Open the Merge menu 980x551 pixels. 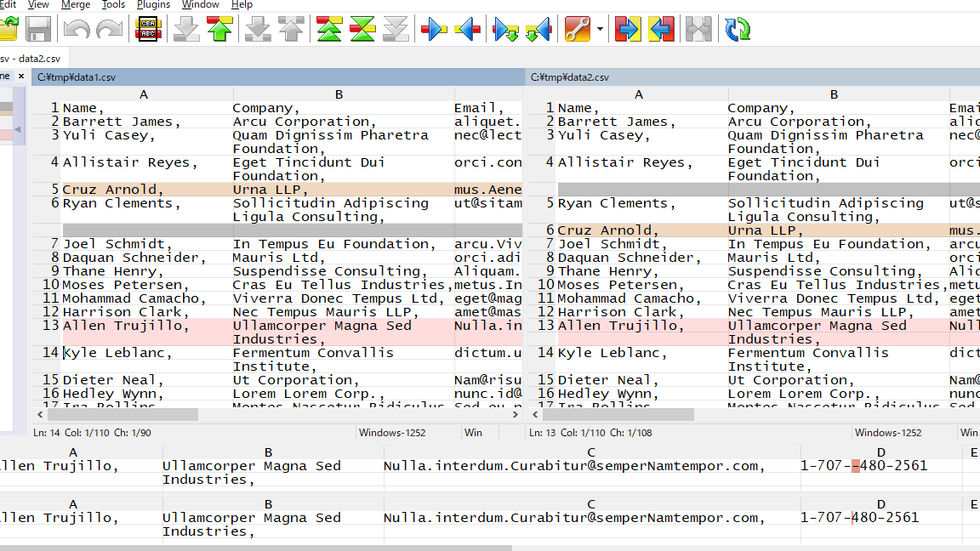click(x=76, y=5)
